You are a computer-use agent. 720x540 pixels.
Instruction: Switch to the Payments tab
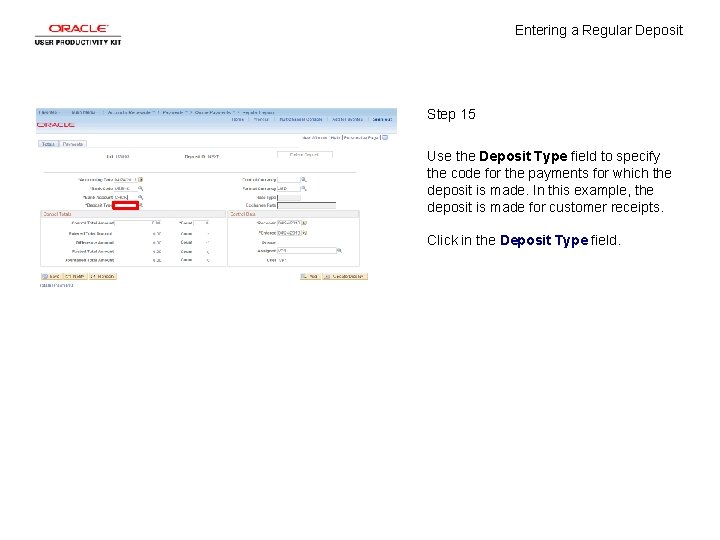(x=73, y=144)
